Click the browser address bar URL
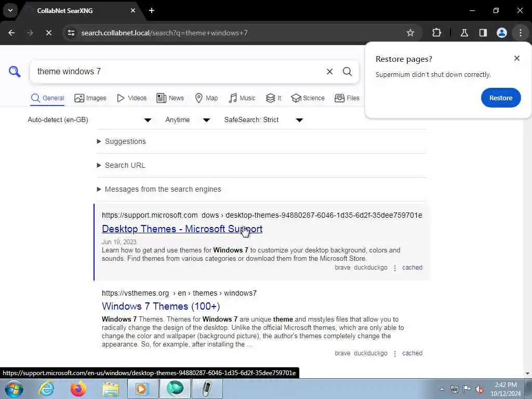Viewport: 532px width, 399px height. click(165, 33)
